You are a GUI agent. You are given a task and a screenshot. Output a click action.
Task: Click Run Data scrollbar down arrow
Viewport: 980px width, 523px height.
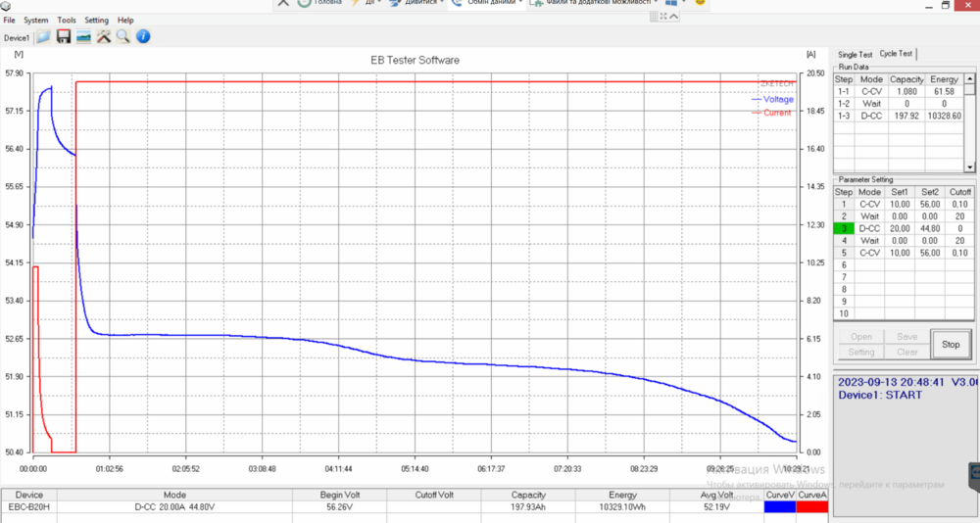click(x=969, y=166)
